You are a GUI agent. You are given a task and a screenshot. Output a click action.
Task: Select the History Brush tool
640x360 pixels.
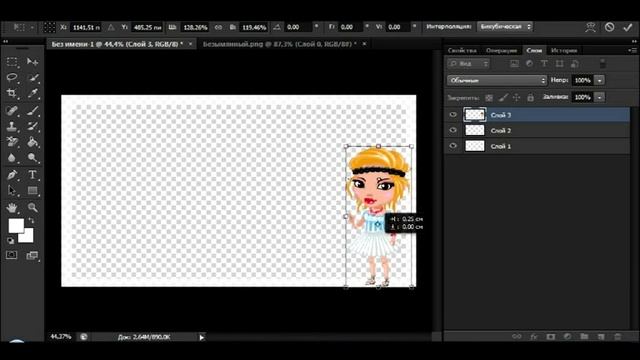pos(32,126)
